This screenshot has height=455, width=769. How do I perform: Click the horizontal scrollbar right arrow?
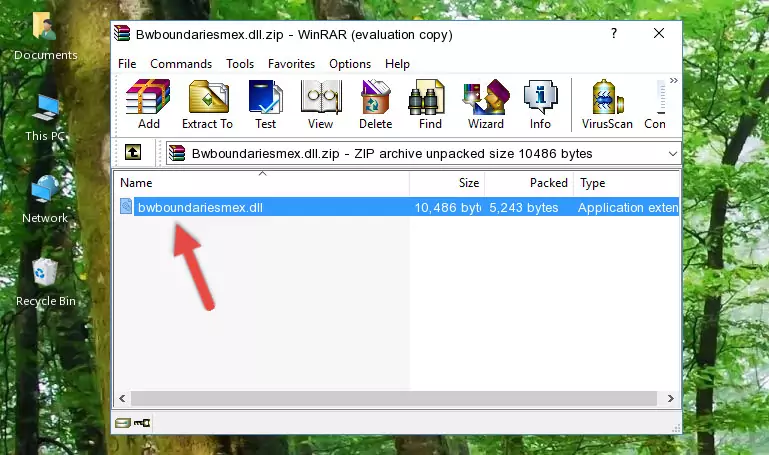tap(670, 399)
